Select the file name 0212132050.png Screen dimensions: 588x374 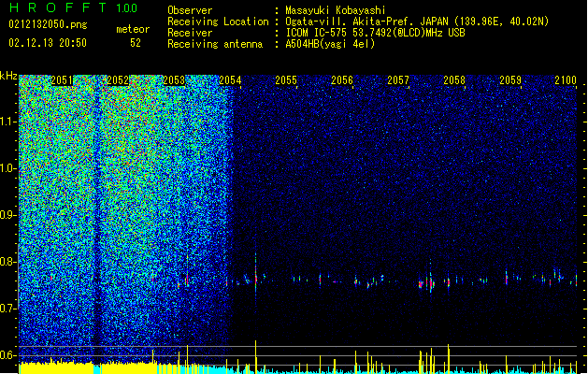[x=48, y=24]
